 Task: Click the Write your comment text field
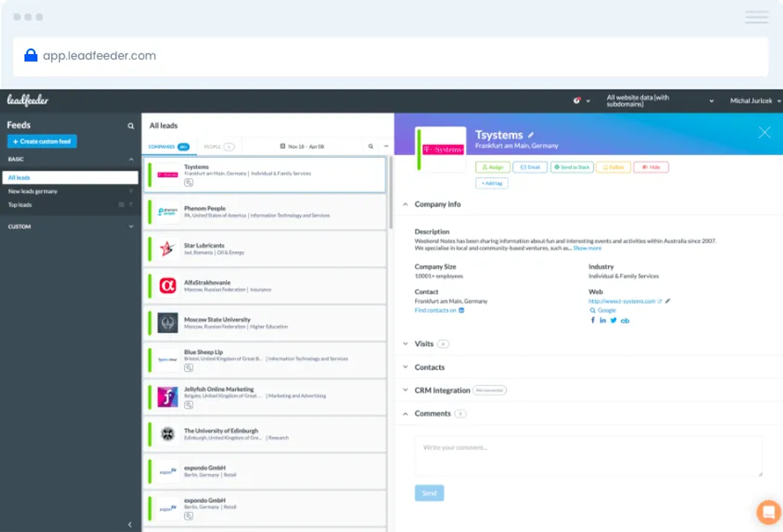pyautogui.click(x=589, y=456)
